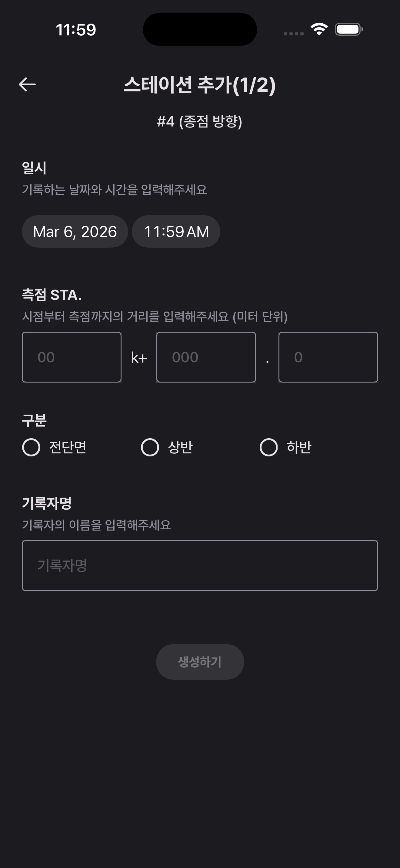Viewport: 400px width, 868px height.
Task: Tap the battery indicator icon
Action: (348, 29)
